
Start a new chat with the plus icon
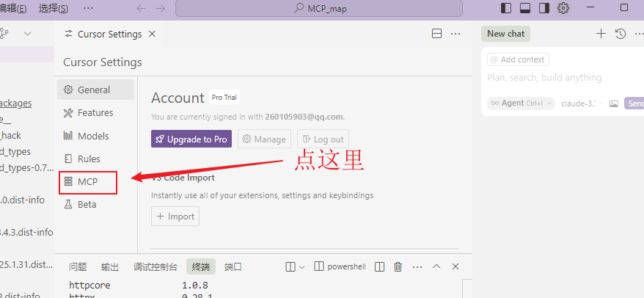coord(601,34)
